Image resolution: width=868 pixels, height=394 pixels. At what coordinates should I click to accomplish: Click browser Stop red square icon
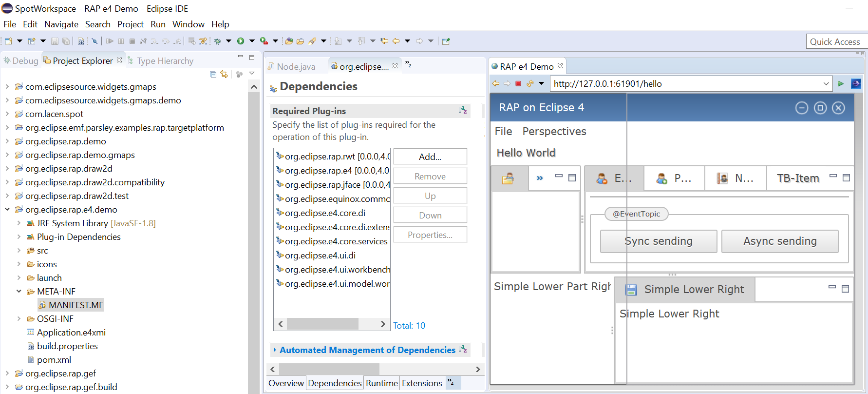tap(518, 84)
